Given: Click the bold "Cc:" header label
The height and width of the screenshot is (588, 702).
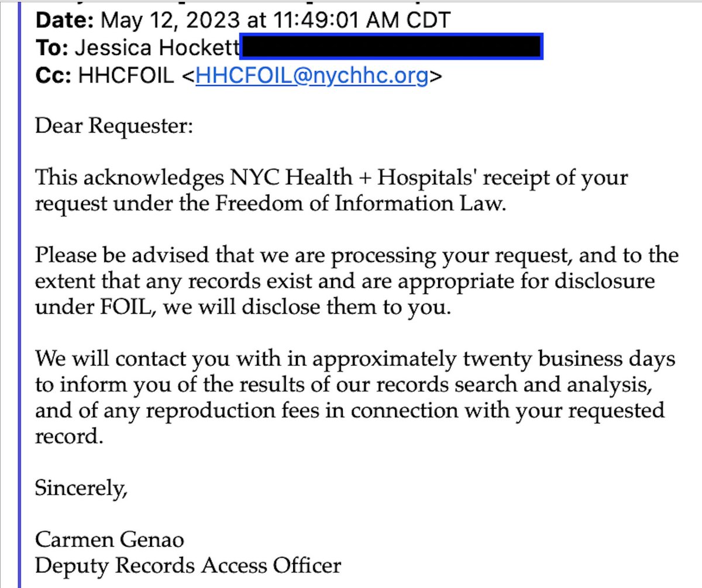Looking at the screenshot, I should 51,76.
